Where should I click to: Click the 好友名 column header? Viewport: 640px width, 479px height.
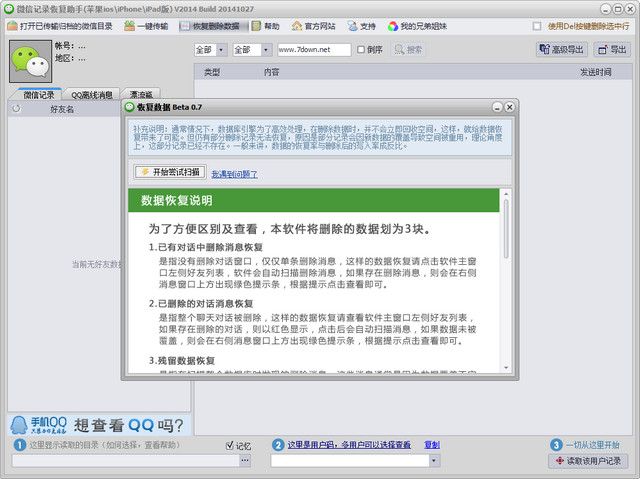tap(62, 109)
